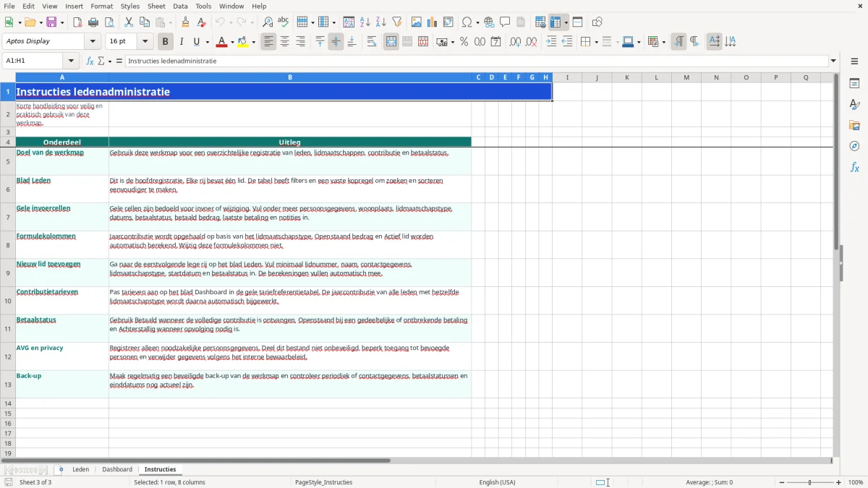
Task: Click the Clear Direct Formatting icon
Action: tap(201, 22)
